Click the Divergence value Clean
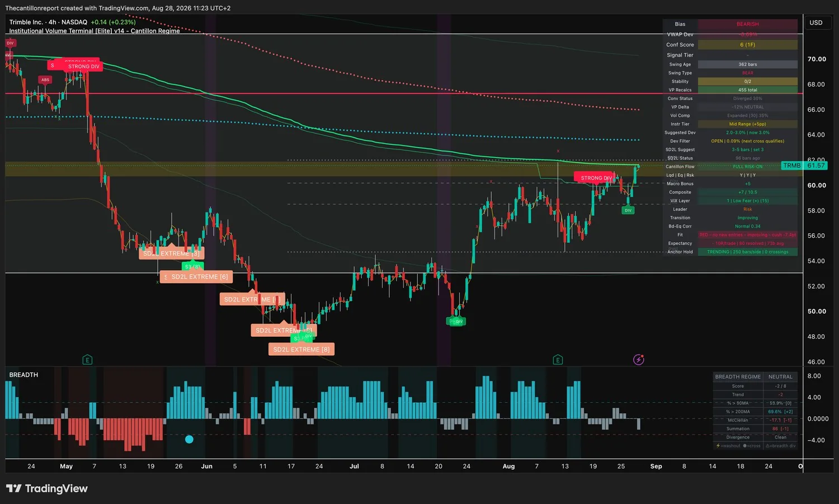 tap(780, 437)
